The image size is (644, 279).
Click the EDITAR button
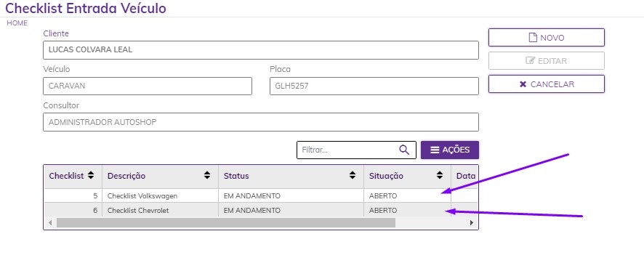pyautogui.click(x=547, y=61)
